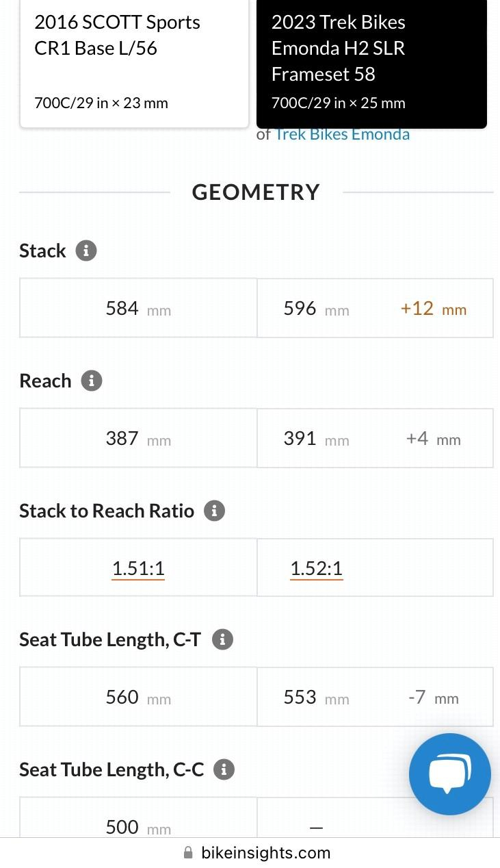Click the 387 mm reach cell
Screen dimensions: 500x868
tap(138, 438)
